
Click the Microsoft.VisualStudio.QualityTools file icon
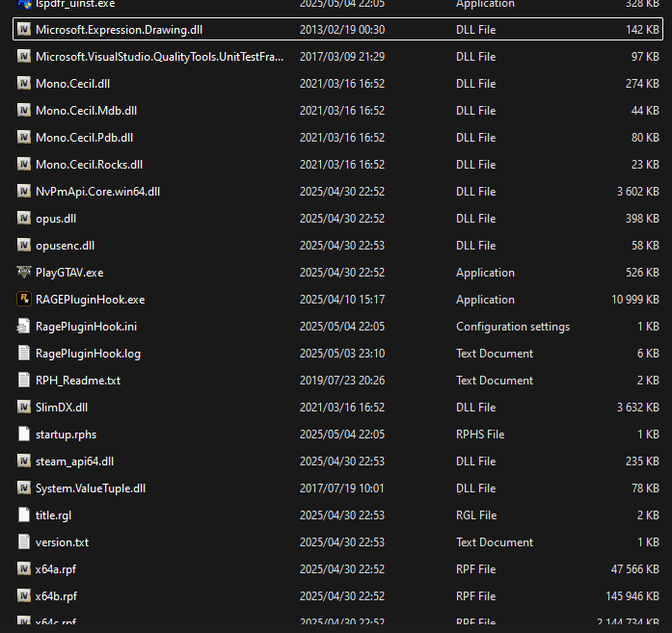(23, 56)
